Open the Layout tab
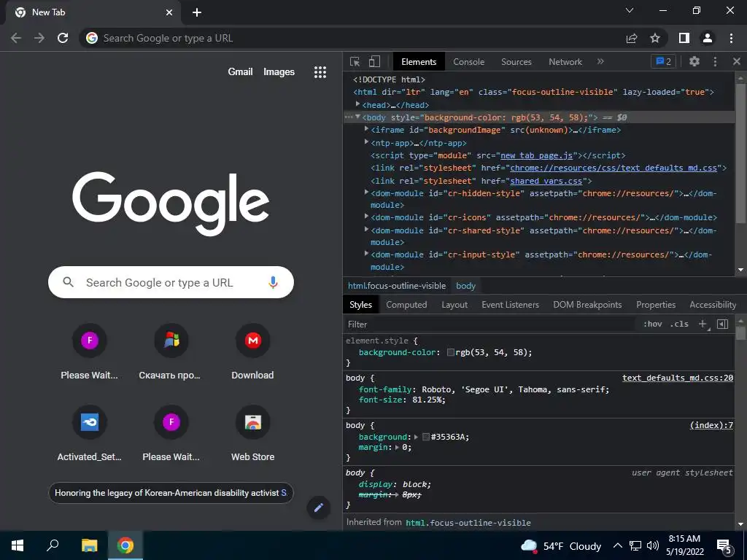This screenshot has width=747, height=560. (x=454, y=305)
